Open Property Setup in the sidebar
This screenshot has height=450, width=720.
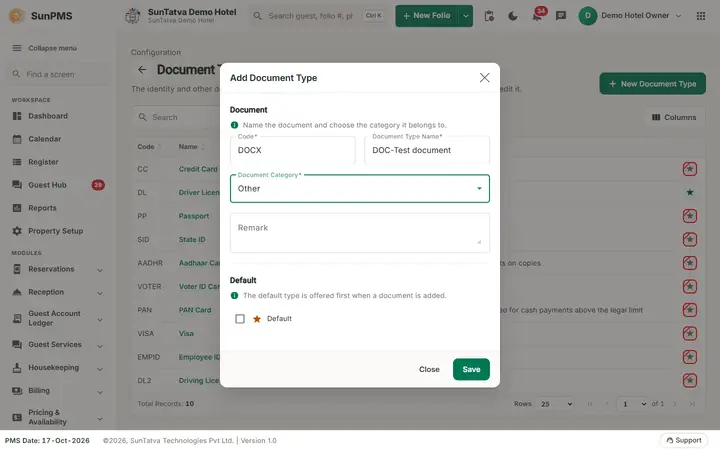(56, 231)
